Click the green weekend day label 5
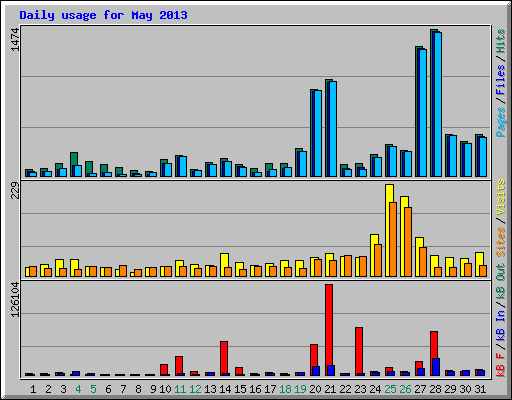The width and height of the screenshot is (512, 400). 93,389
